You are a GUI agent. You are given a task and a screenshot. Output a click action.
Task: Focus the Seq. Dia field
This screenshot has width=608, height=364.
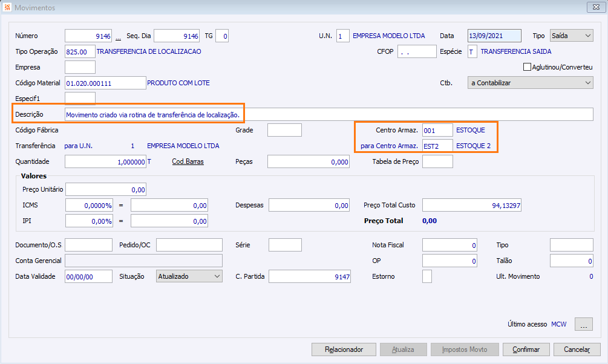point(177,36)
